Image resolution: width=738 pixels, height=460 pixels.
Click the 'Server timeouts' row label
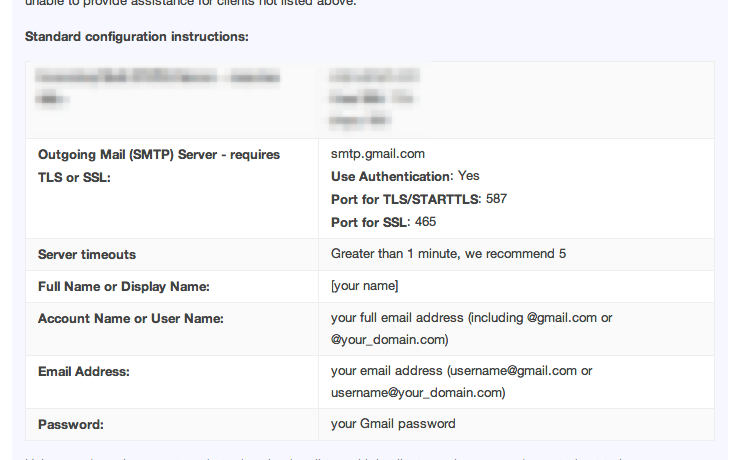point(87,254)
